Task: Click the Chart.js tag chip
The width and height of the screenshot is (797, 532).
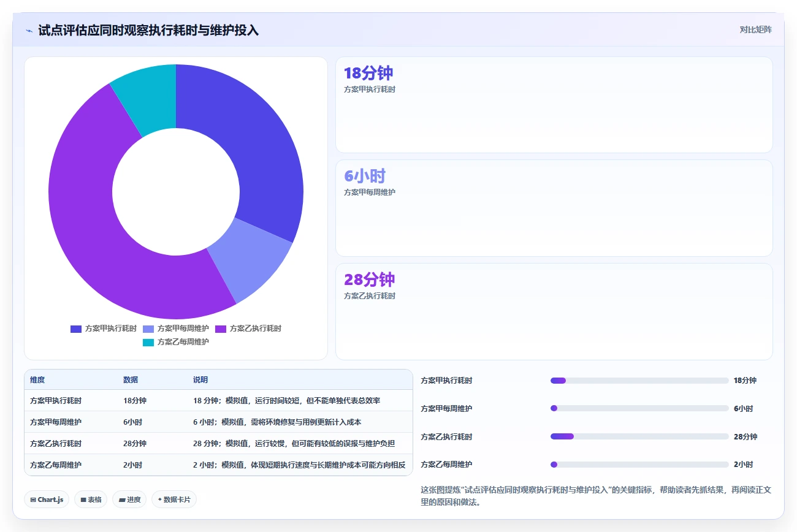Action: (47, 500)
